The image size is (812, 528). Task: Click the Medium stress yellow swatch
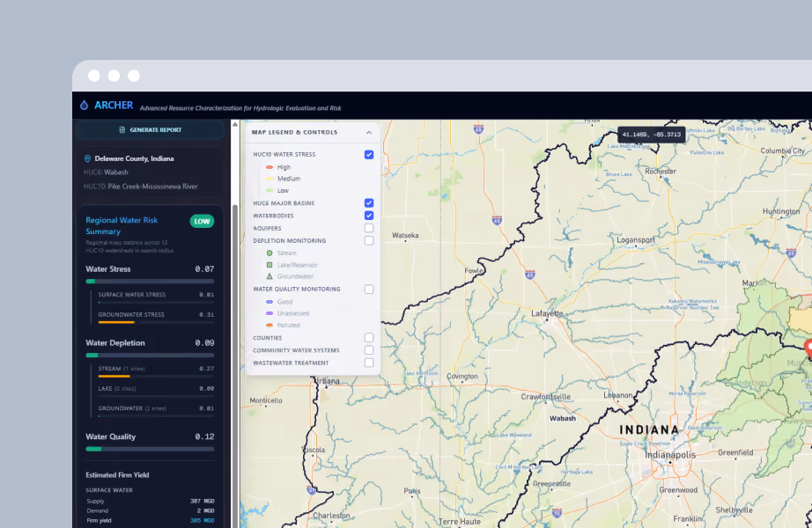[x=269, y=179]
